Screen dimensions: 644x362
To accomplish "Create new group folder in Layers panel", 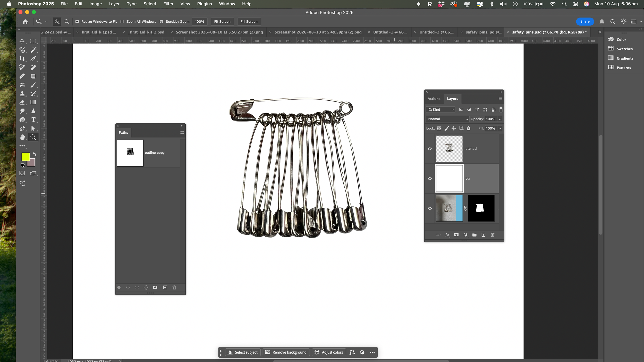I will point(474,235).
